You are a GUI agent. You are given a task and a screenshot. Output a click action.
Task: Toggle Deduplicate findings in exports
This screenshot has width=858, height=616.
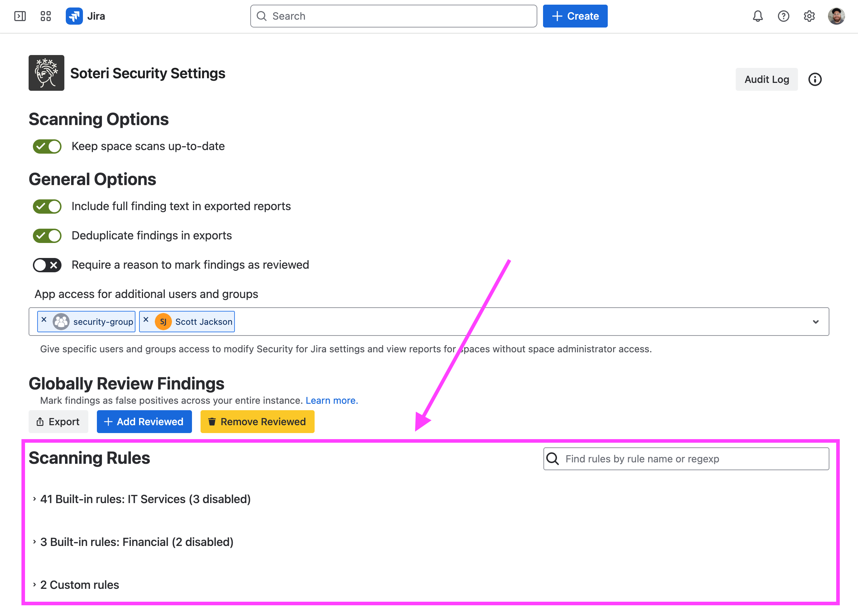click(x=47, y=235)
